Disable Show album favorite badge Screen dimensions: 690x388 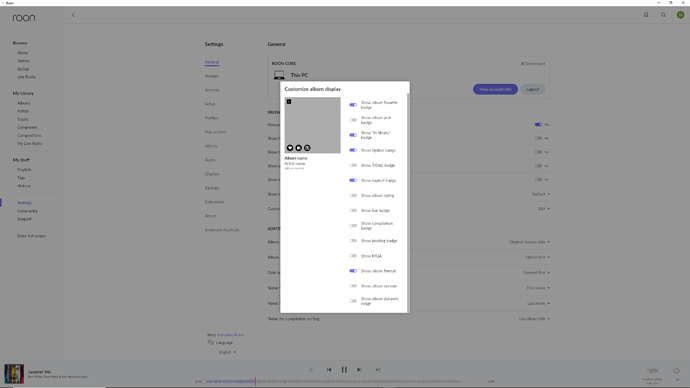pos(353,105)
